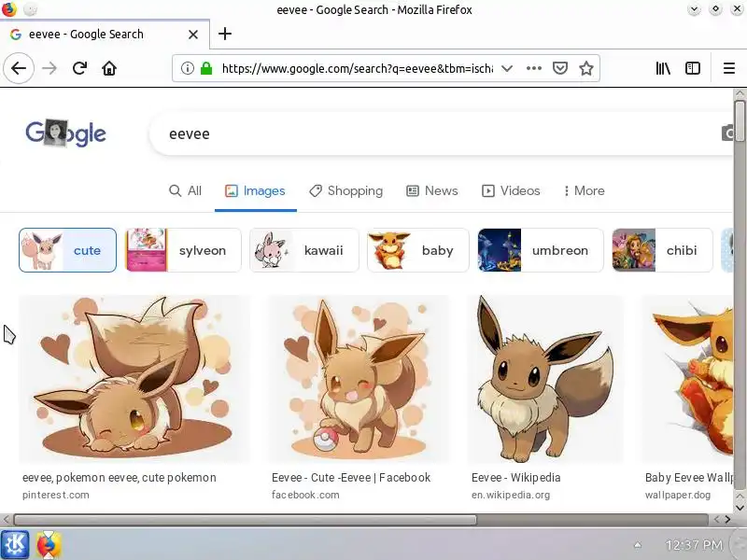Expand the More search options
Screen dimensions: 747x560
tap(585, 191)
